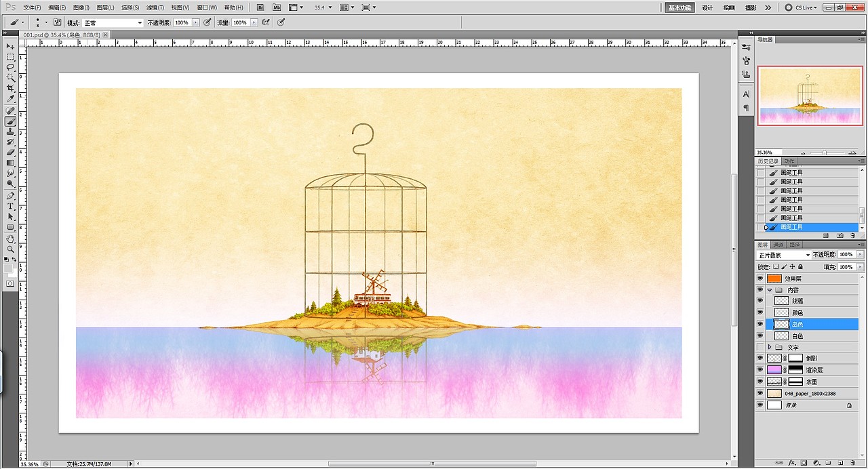Select the Lasso tool
The height and width of the screenshot is (469, 868).
pos(11,67)
